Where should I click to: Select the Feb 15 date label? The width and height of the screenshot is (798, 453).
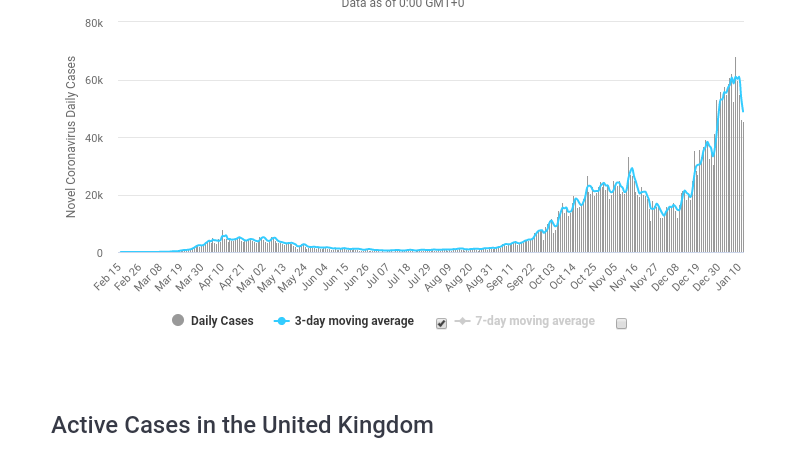pyautogui.click(x=108, y=275)
